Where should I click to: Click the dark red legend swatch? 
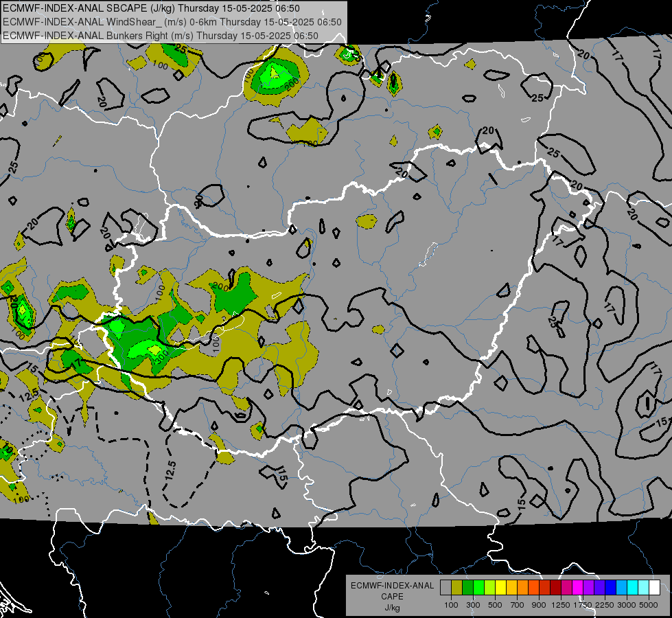point(556,587)
